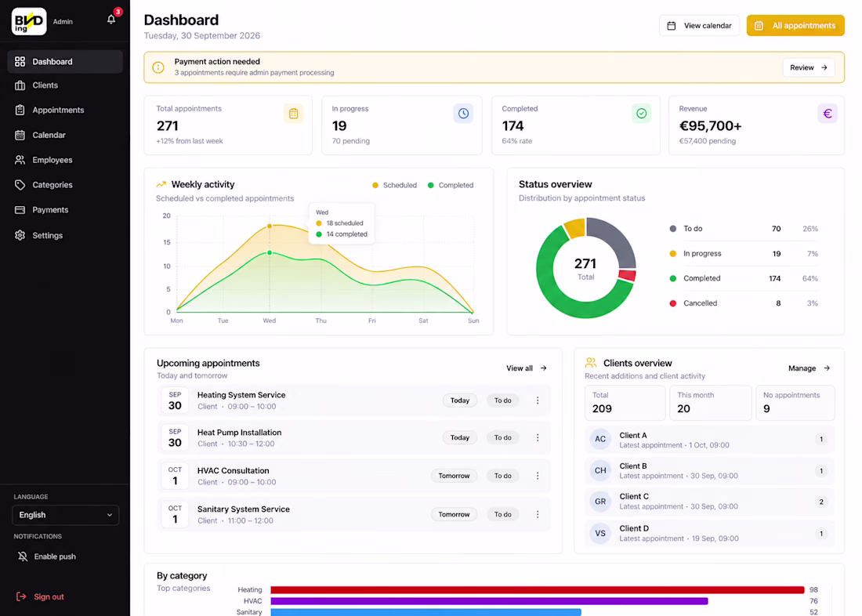Image resolution: width=862 pixels, height=616 pixels.
Task: Open options for Heat Pump Installation
Action: pos(538,438)
